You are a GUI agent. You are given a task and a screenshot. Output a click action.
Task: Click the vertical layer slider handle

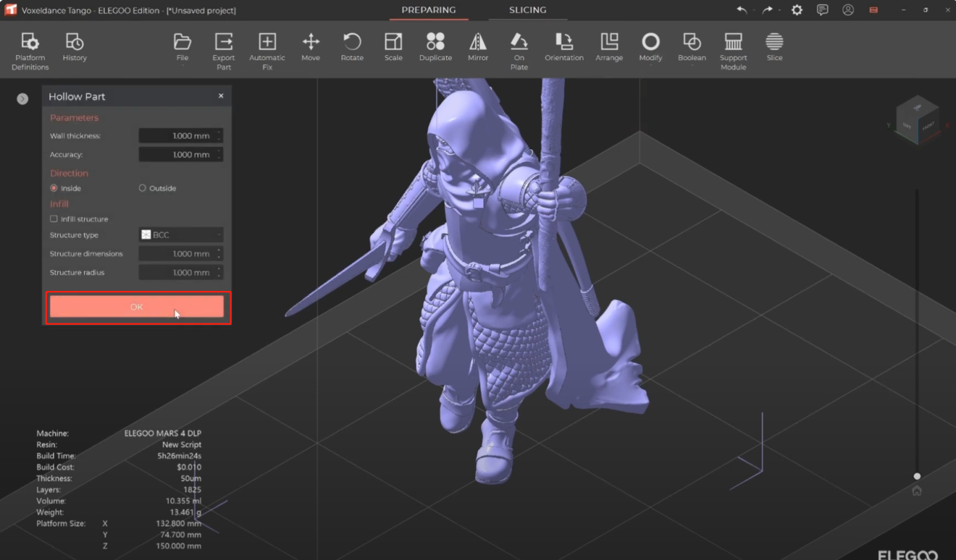(917, 476)
